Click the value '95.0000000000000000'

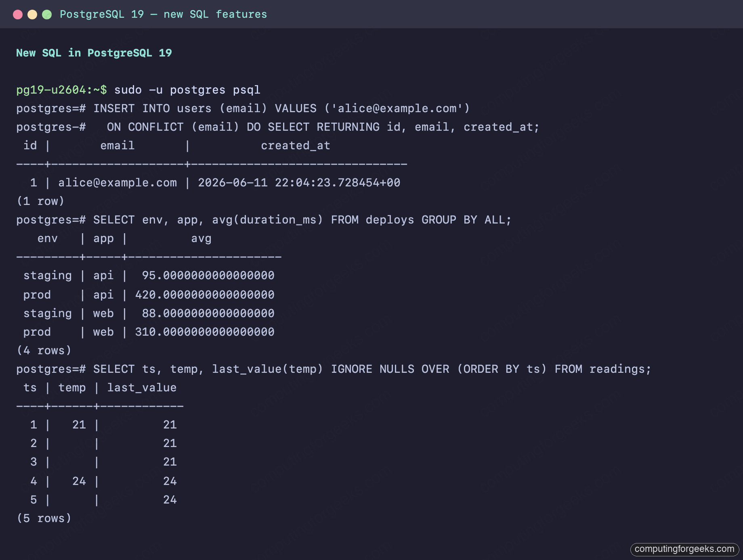click(208, 276)
